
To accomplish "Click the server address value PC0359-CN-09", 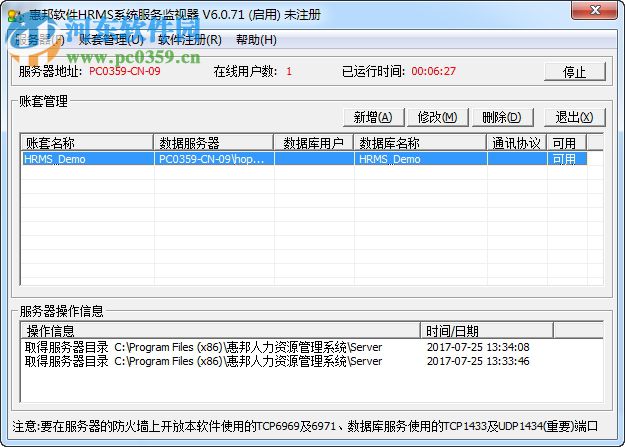I will tap(125, 71).
